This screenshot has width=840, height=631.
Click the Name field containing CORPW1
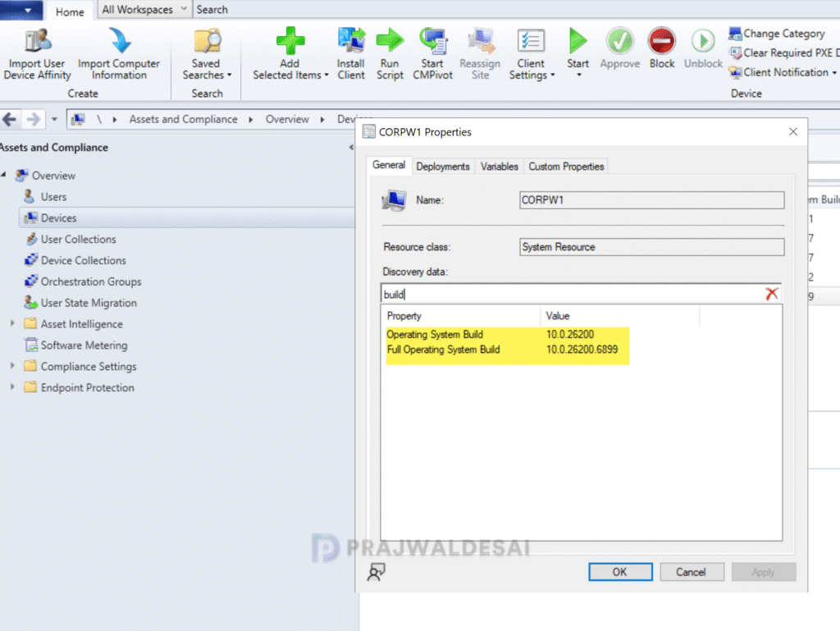point(651,199)
